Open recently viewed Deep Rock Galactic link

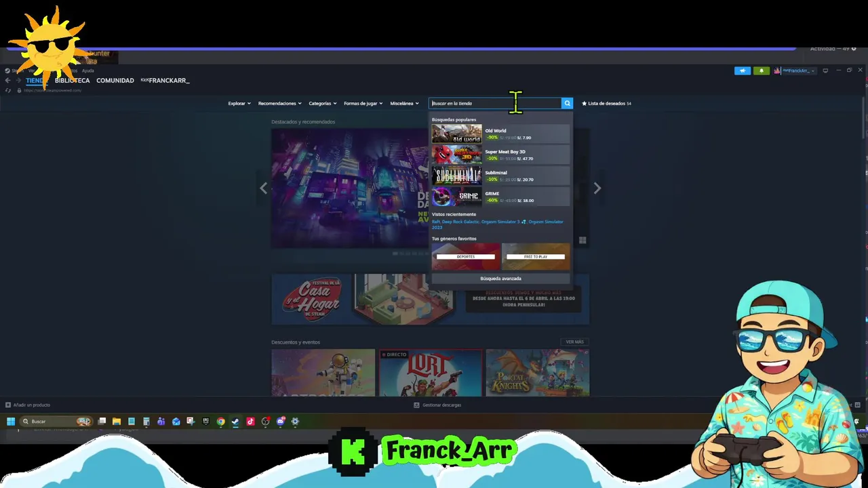click(460, 222)
